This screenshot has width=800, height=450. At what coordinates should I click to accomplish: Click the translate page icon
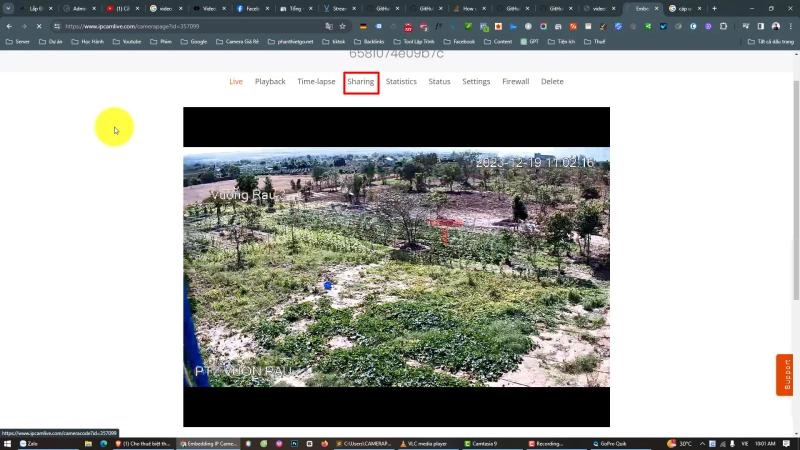click(x=329, y=26)
